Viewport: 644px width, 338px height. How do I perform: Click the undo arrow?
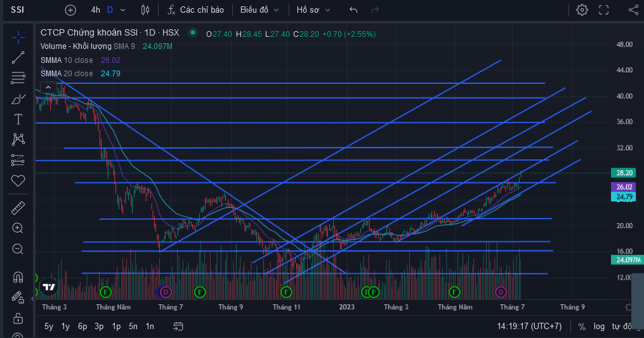353,10
